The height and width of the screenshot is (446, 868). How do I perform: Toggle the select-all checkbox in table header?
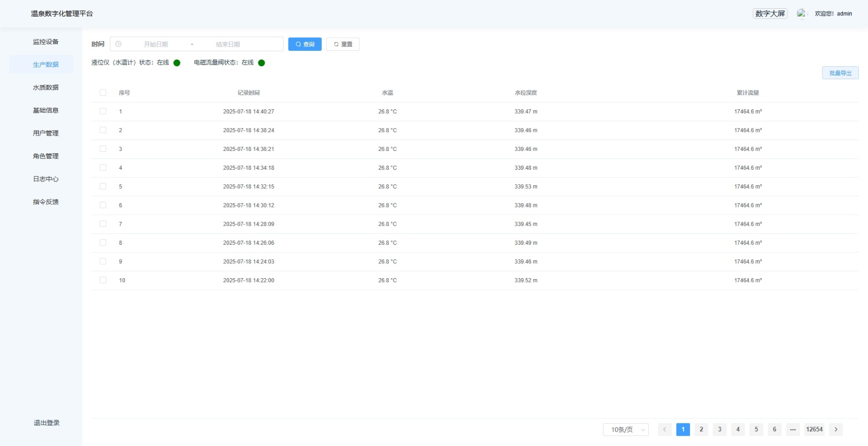pyautogui.click(x=103, y=92)
